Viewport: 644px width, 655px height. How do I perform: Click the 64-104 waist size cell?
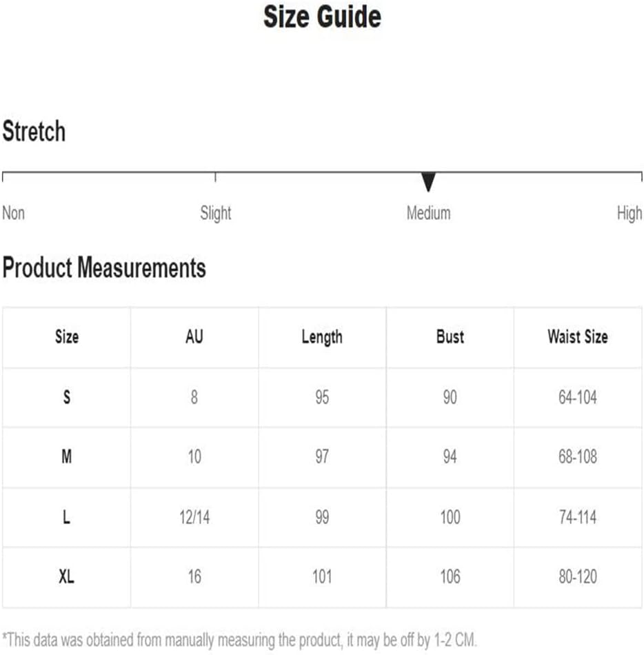pyautogui.click(x=578, y=397)
